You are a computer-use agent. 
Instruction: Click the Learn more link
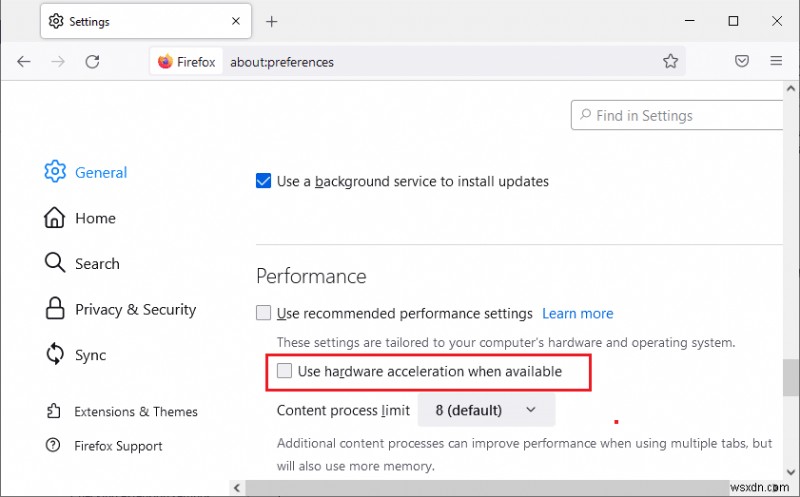click(x=577, y=313)
